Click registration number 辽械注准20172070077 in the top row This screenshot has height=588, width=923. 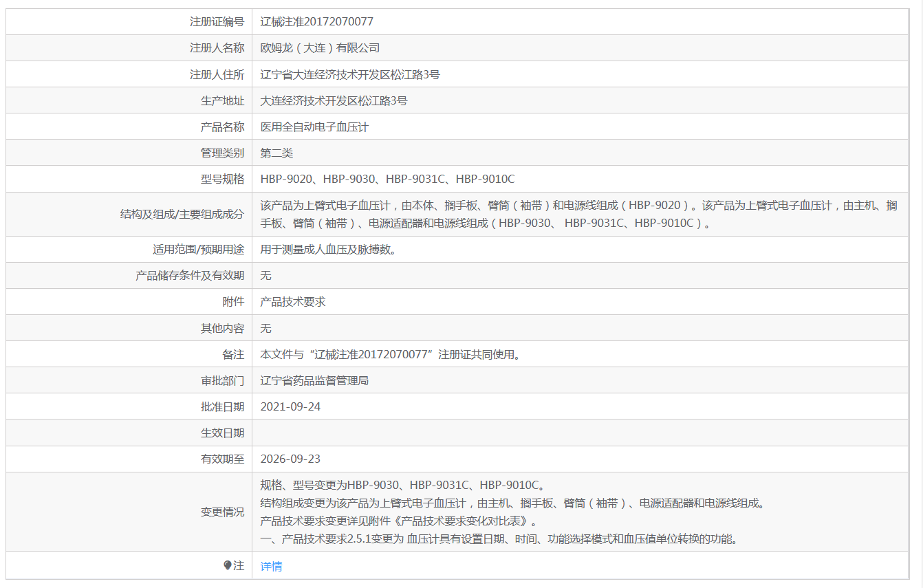[x=317, y=22]
